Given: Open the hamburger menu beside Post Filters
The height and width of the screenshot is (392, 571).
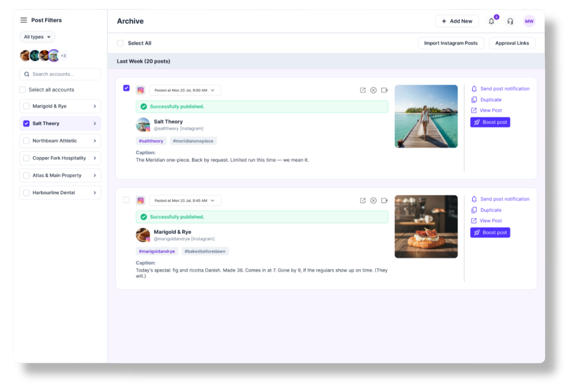Looking at the screenshot, I should 24,20.
